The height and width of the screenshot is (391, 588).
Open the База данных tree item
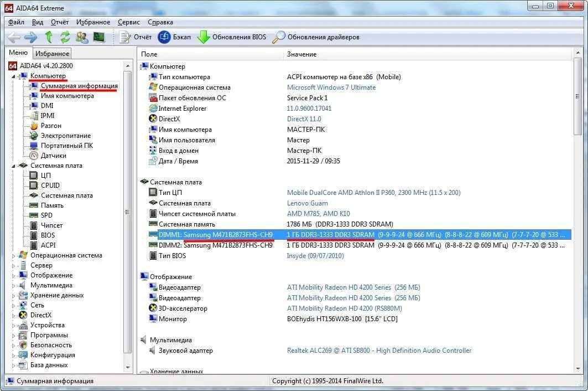tap(49, 365)
